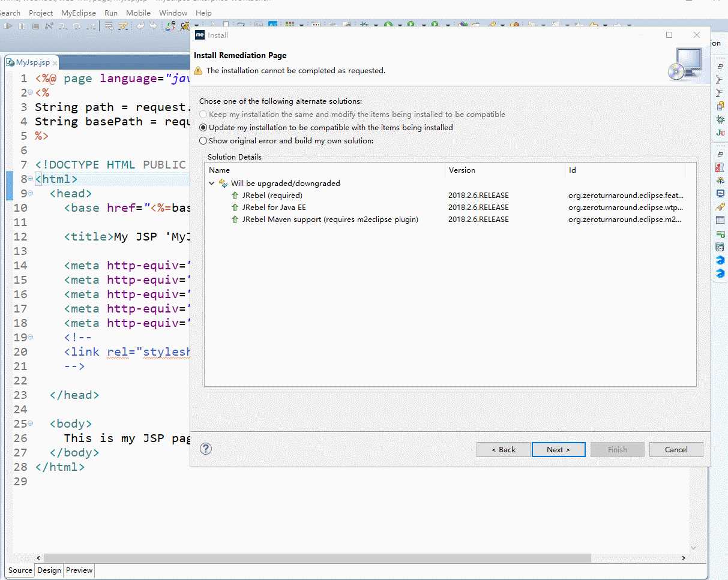Click the editor vertical scrollbar down arrow
This screenshot has height=580, width=728.
tap(694, 548)
